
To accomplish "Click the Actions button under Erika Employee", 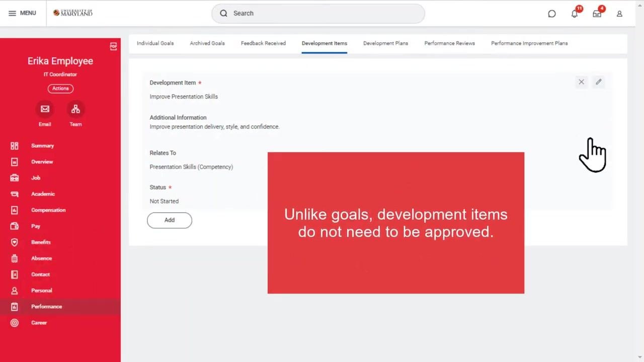I will tap(60, 88).
